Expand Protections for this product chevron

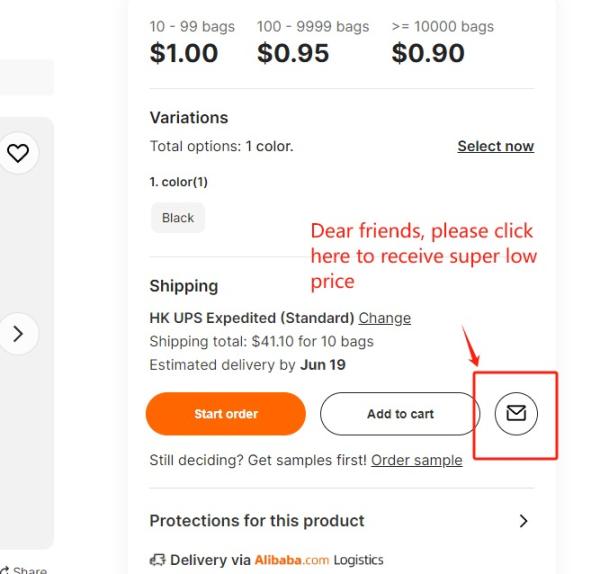point(523,521)
